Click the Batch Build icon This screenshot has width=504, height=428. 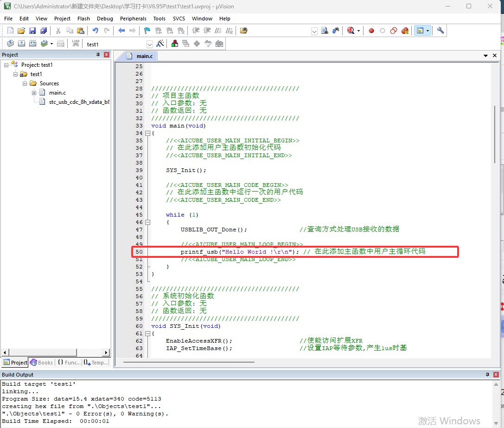[44, 44]
